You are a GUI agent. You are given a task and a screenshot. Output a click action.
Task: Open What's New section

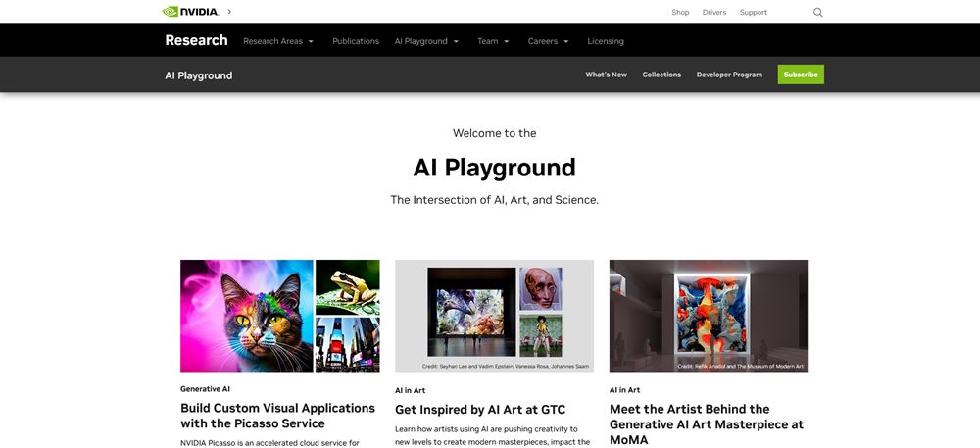point(607,75)
